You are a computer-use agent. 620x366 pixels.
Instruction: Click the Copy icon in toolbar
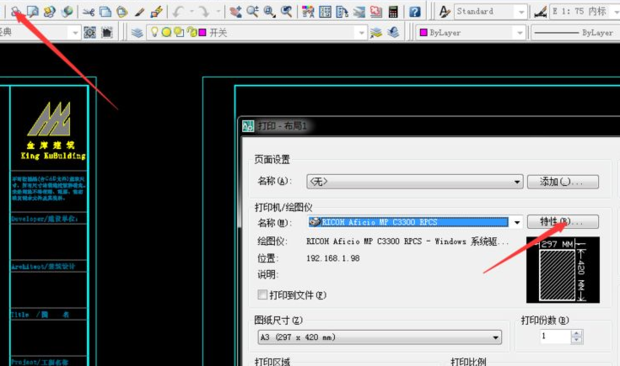(x=105, y=11)
